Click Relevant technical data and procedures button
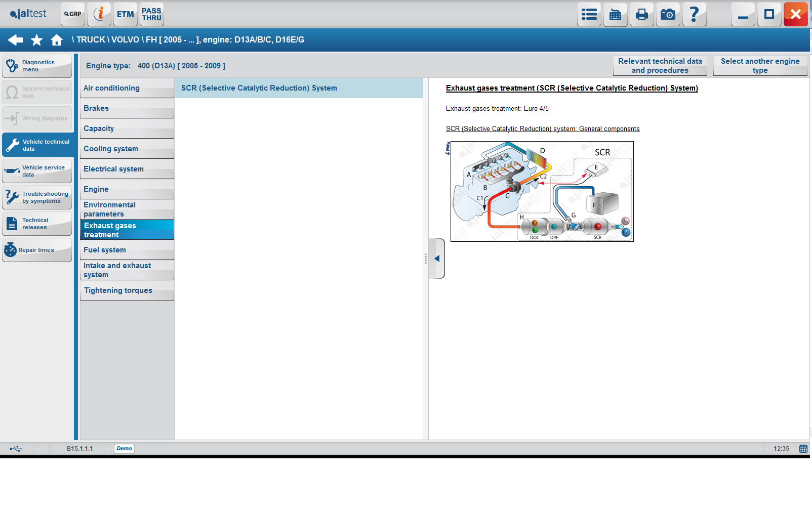812x518 pixels. tap(660, 66)
